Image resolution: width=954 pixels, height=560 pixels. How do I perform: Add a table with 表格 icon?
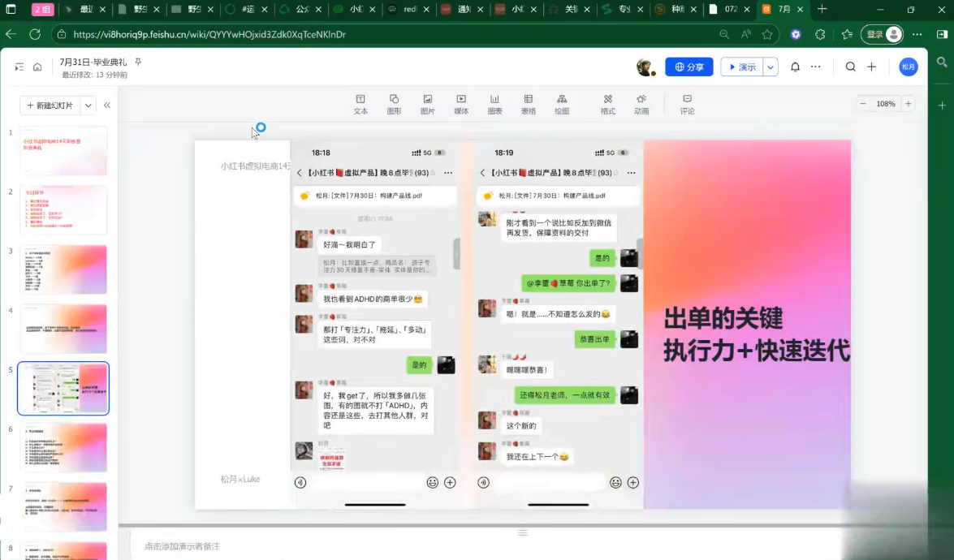click(x=528, y=104)
